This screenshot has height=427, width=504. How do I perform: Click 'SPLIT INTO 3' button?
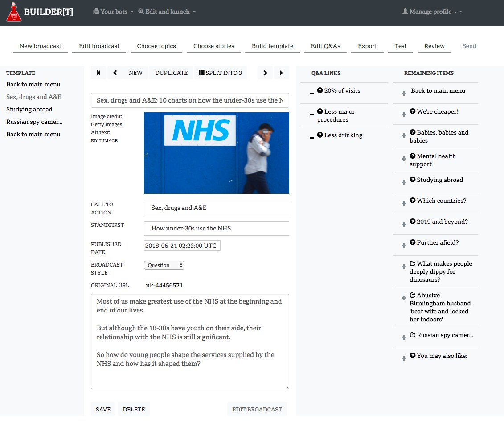coord(221,73)
